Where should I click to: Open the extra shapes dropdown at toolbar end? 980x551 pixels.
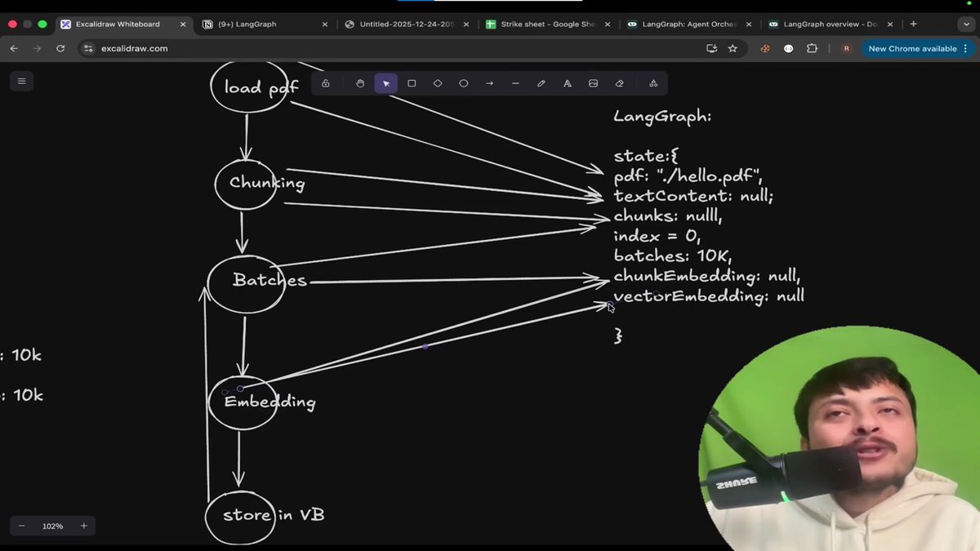point(653,82)
